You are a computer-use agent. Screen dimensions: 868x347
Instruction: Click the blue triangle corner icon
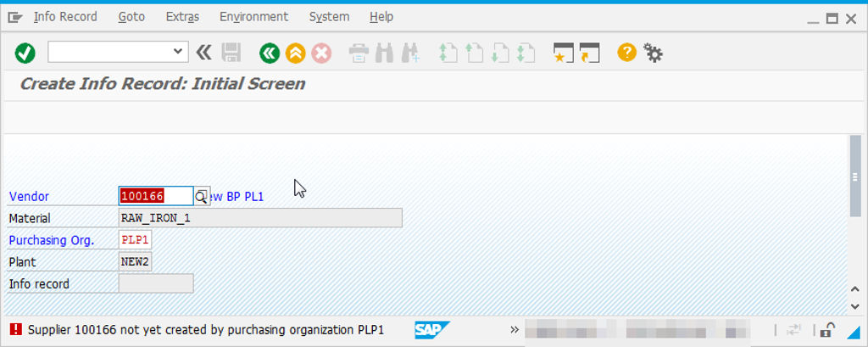pyautogui.click(x=853, y=331)
